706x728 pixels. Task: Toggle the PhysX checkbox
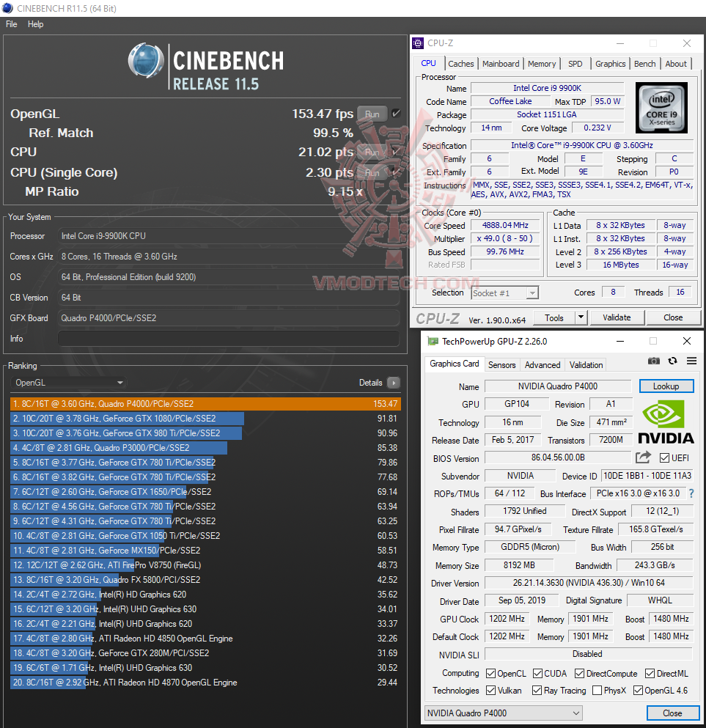click(597, 691)
